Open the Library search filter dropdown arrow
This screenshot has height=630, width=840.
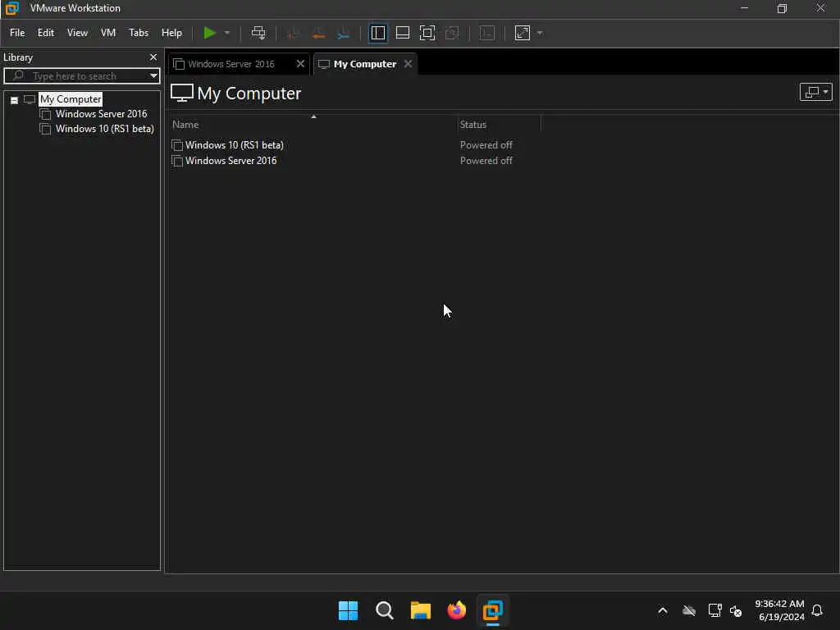(153, 75)
